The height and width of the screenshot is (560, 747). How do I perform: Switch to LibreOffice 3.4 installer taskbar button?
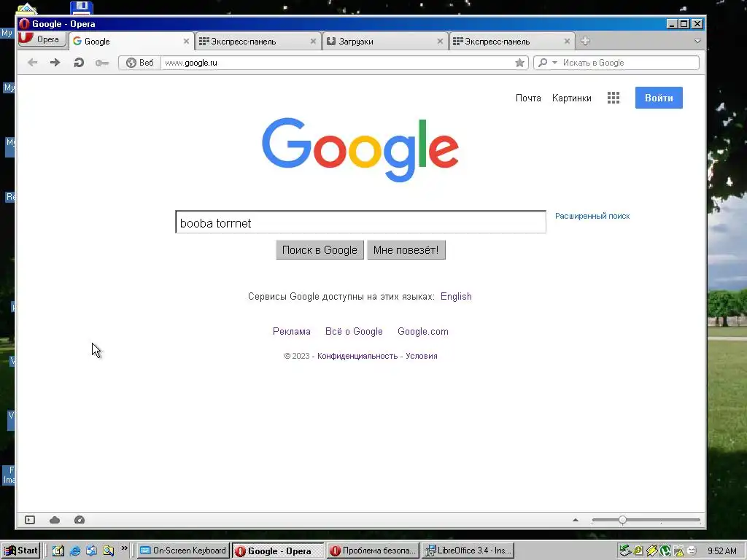pyautogui.click(x=468, y=551)
